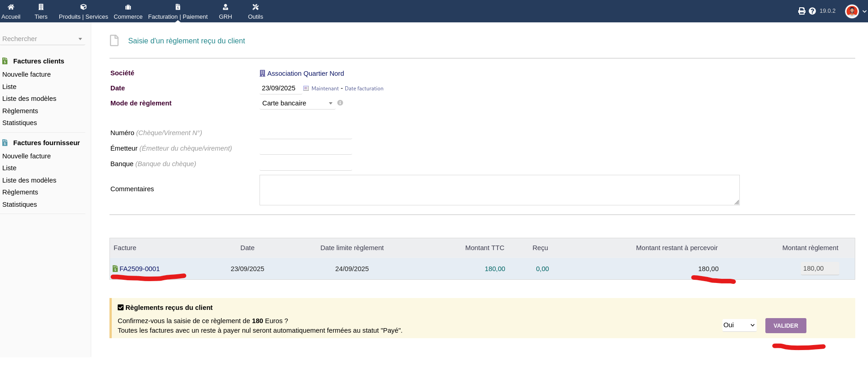Click the calendar date picker icon
Screen dimensions: 868x382
point(306,89)
